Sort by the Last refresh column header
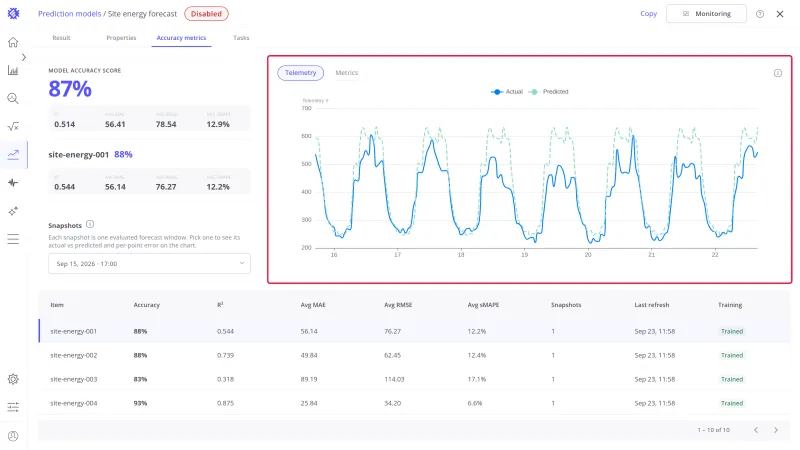800x450 pixels. [652, 305]
